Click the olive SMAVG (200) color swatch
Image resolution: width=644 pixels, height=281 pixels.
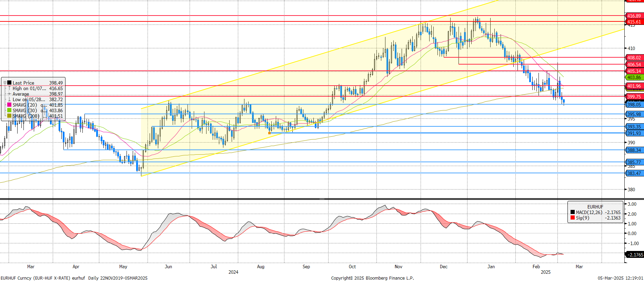coord(9,116)
